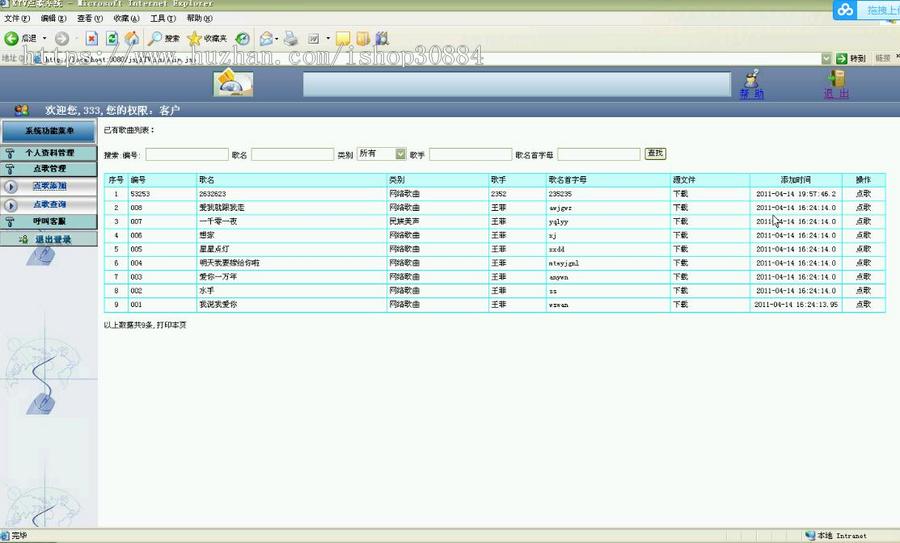Open the 收藏夹 star favorites button
Viewport: 900px width, 543px height.
coord(207,38)
